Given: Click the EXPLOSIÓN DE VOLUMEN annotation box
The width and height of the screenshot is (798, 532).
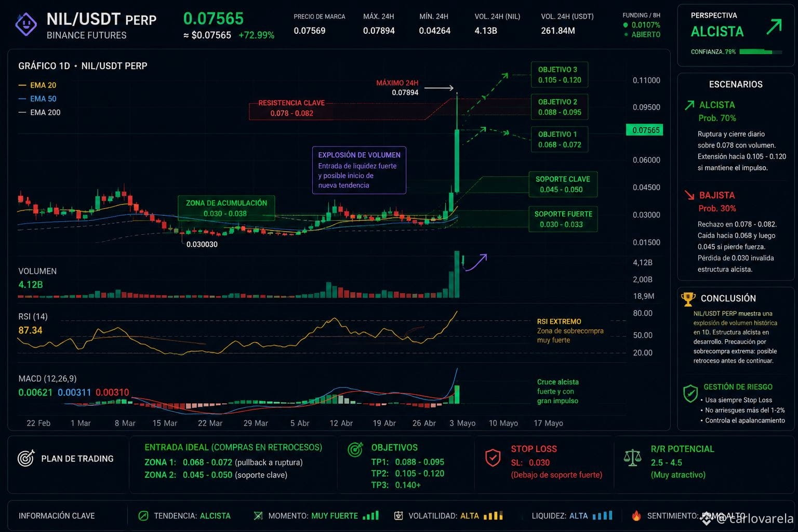Looking at the screenshot, I should 359,170.
